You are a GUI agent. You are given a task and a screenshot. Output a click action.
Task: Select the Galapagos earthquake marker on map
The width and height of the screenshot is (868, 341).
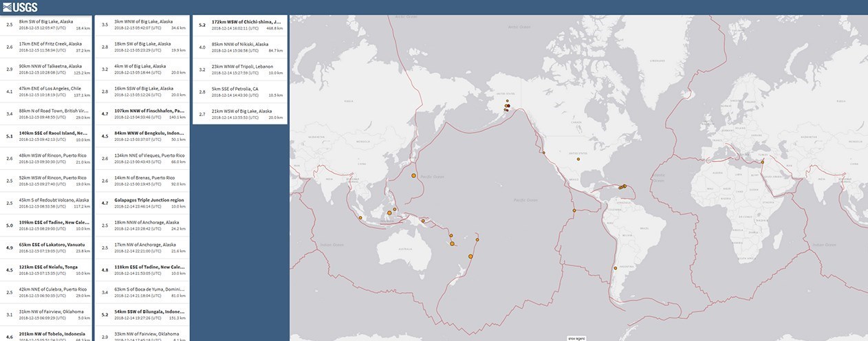click(574, 210)
